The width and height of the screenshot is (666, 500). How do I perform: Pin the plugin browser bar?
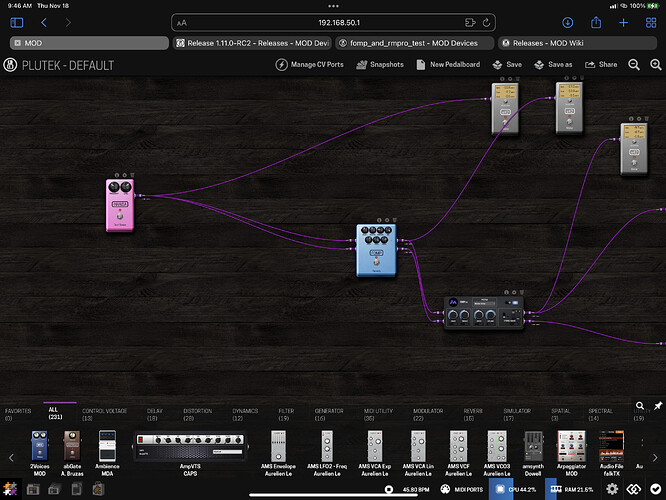658,406
